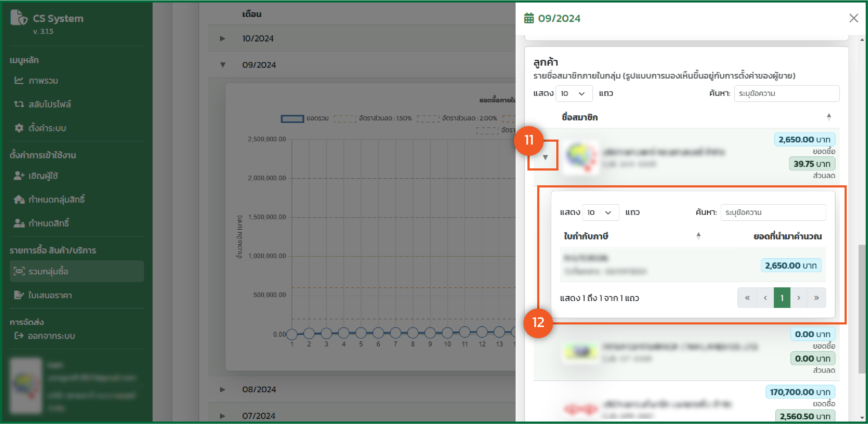868x424 pixels.
Task: Click the ภาพรวม chart icon in sidebar
Action: (x=19, y=80)
